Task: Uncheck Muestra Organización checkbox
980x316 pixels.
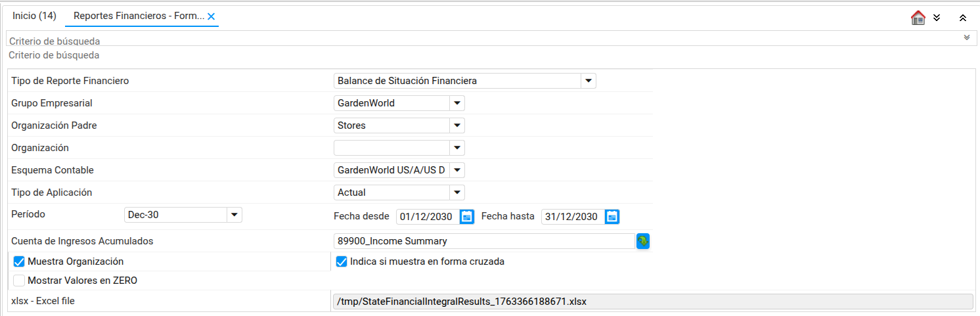Action: [x=19, y=261]
